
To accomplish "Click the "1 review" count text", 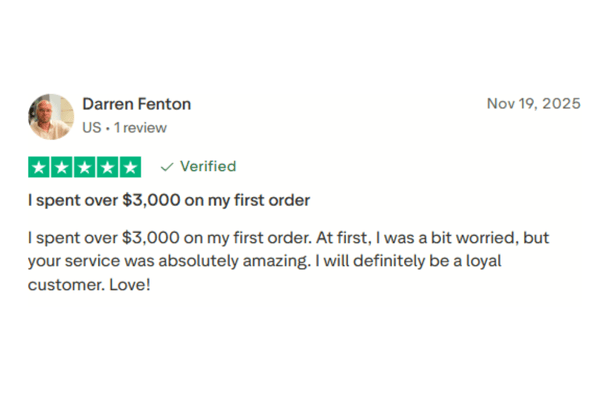I will point(141,128).
